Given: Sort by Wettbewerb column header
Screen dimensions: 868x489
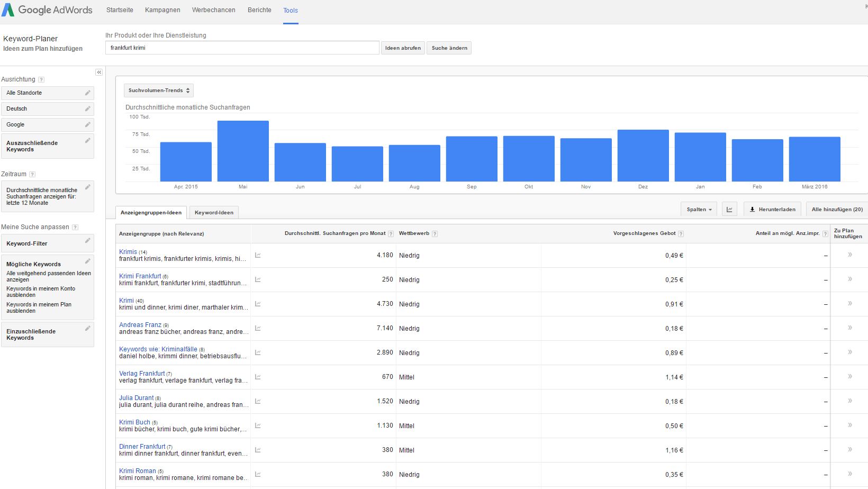Looking at the screenshot, I should coord(414,233).
